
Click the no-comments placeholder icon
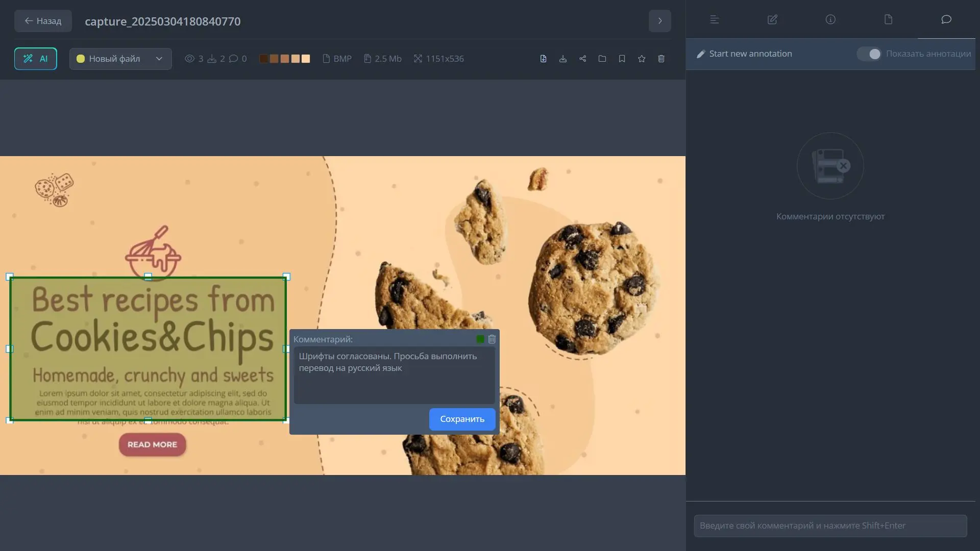coord(830,166)
